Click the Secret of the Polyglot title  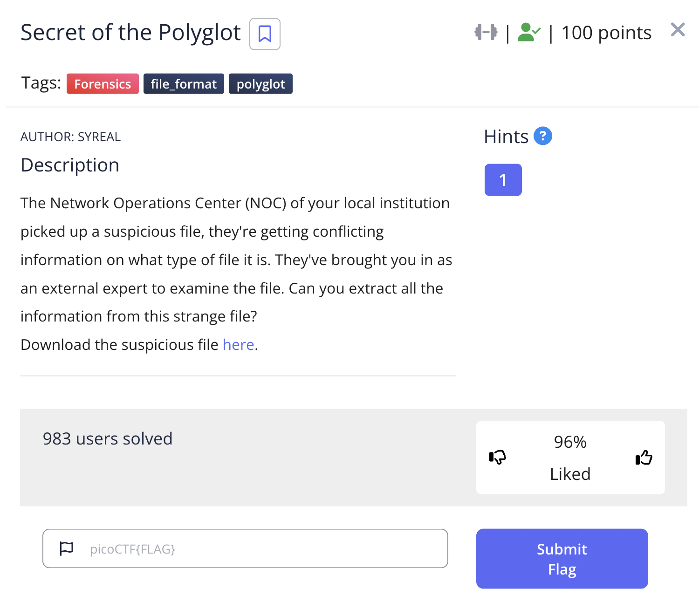click(130, 33)
